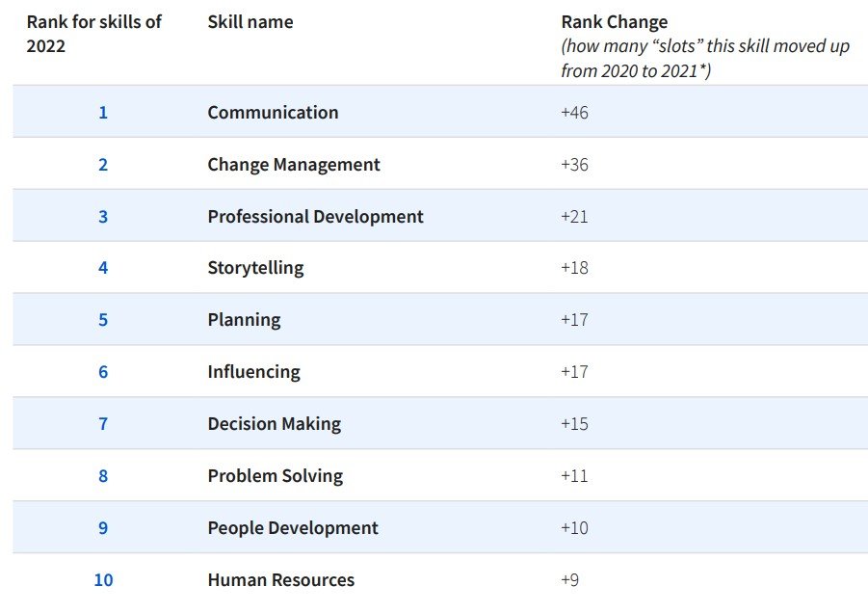Click the People Development skill name
Viewport: 868px width, 613px height.
coord(293,528)
